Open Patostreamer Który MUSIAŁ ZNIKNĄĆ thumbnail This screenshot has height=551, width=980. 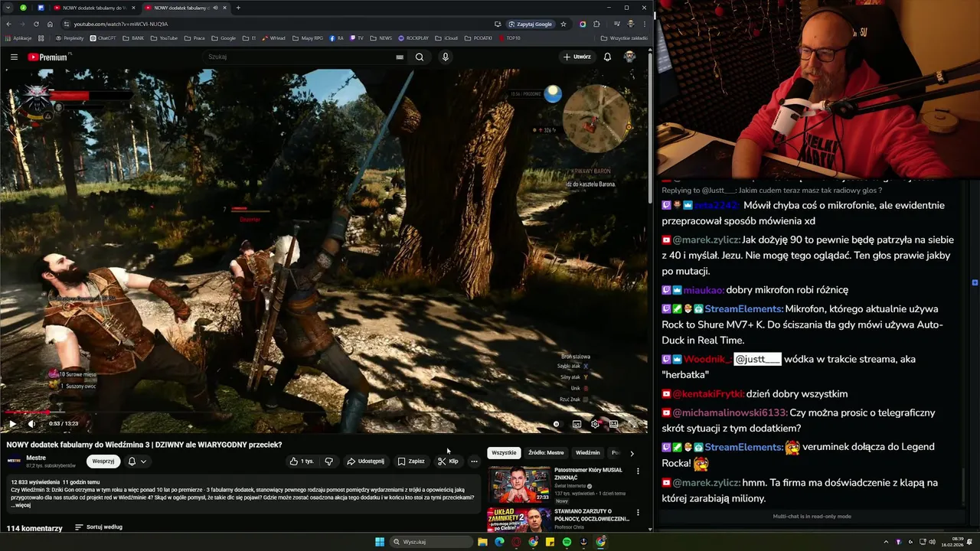tap(519, 484)
